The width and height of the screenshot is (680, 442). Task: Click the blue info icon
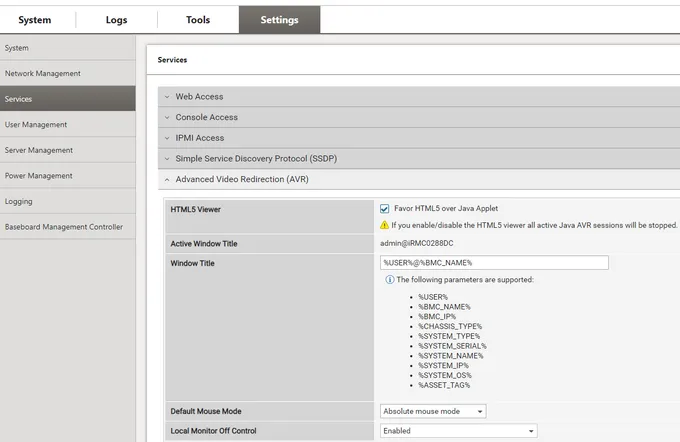click(x=389, y=280)
